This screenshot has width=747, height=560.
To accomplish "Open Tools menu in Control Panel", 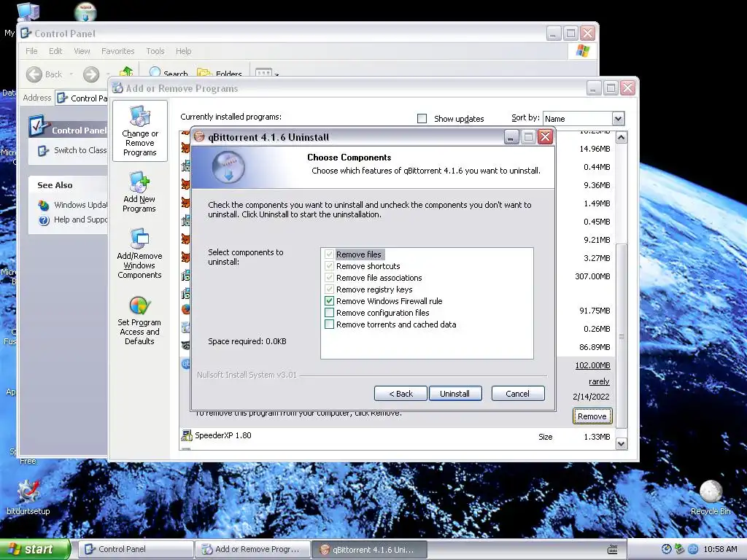I will 155,51.
